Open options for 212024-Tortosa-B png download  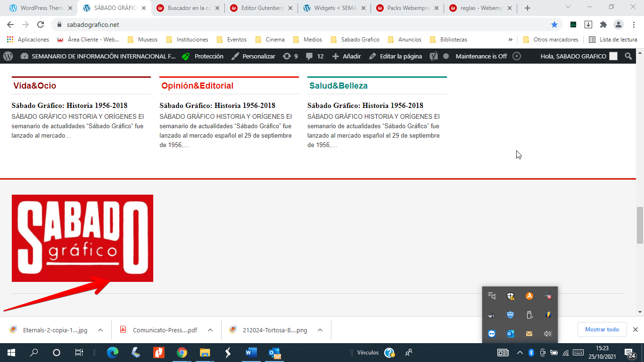point(320,330)
